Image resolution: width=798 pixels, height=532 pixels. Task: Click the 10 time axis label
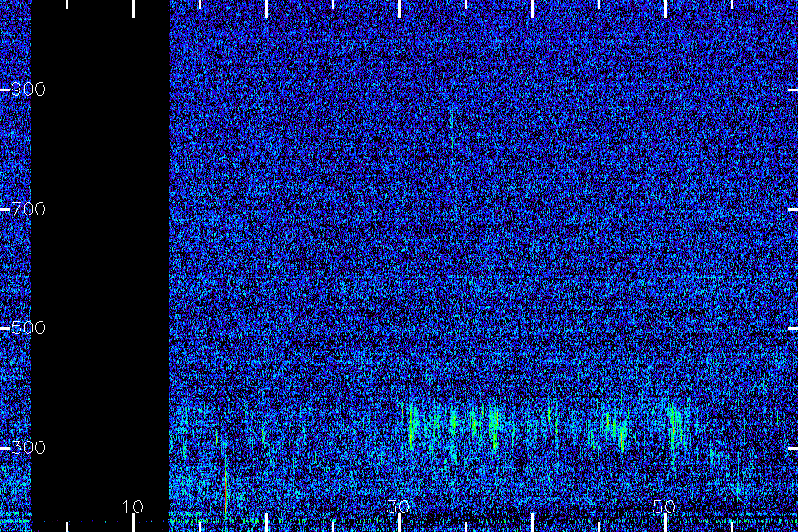[133, 506]
